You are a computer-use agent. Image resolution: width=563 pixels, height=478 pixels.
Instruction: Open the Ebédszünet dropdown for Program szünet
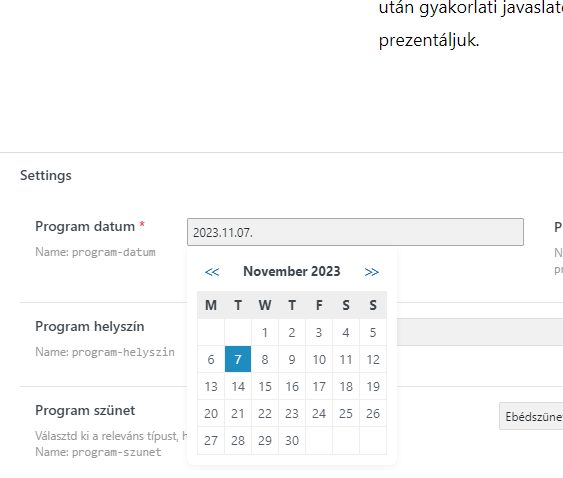point(531,416)
